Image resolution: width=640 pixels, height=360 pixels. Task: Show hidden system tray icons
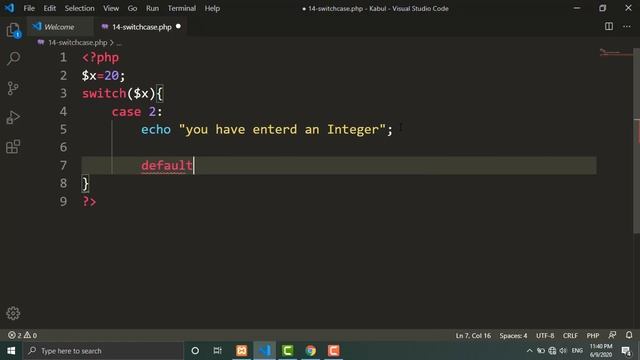529,351
